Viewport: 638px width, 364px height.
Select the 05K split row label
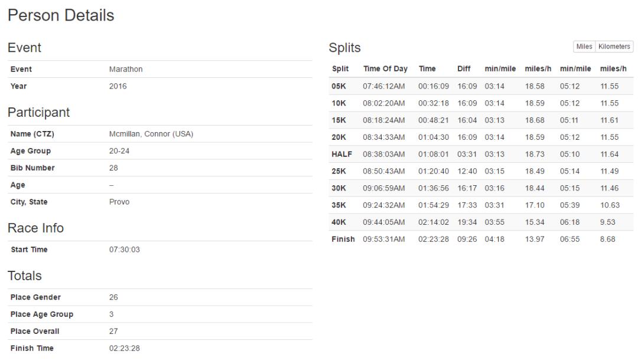pyautogui.click(x=339, y=86)
